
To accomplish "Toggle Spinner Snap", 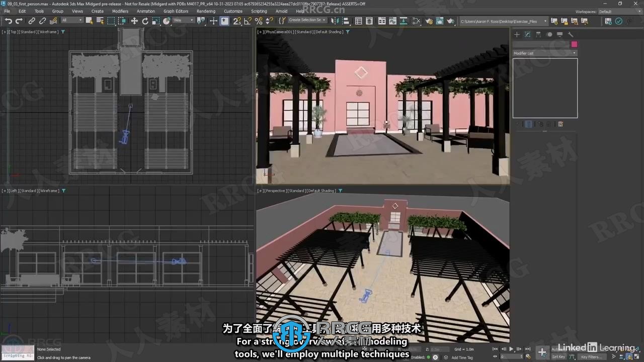I will (x=269, y=21).
